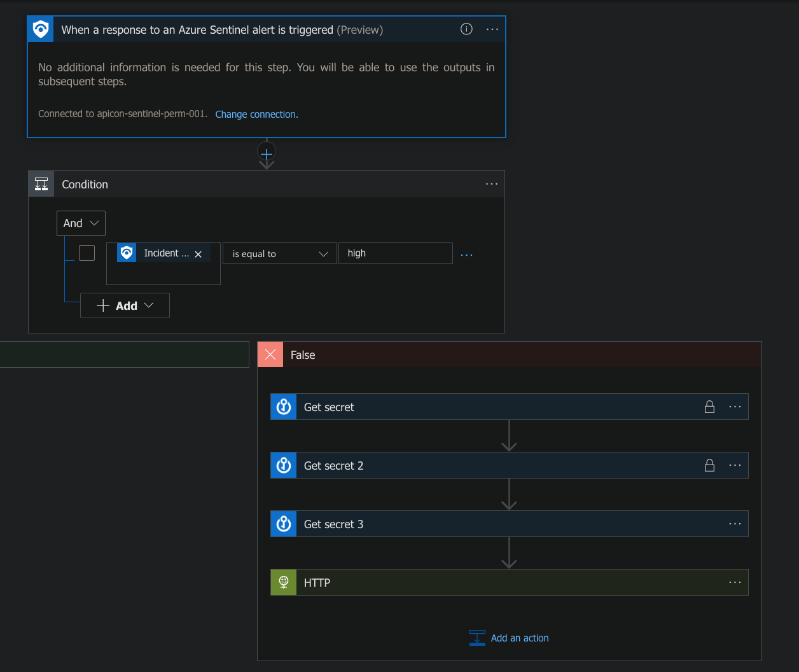Click the red X icon on False branch
Viewport: 799px width, 672px height.
(x=270, y=354)
